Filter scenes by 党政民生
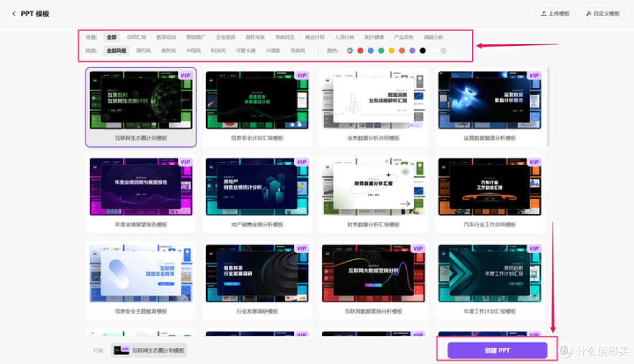This screenshot has height=364, width=634. [285, 37]
